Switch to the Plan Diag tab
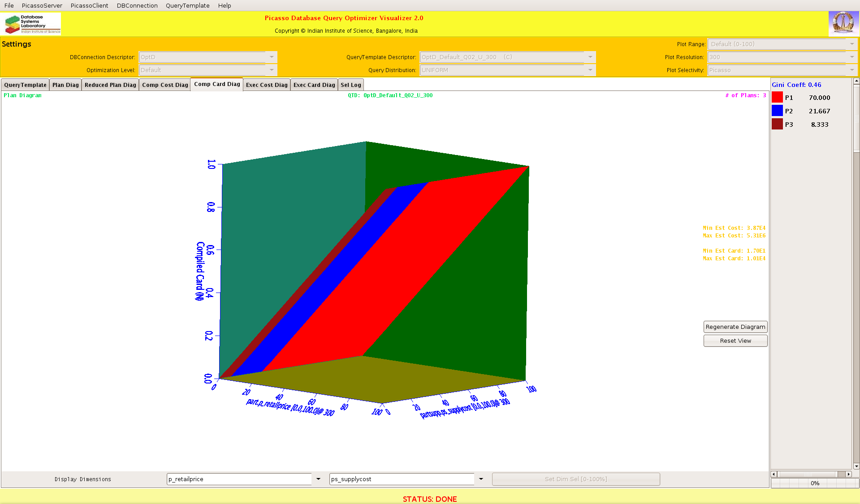This screenshot has width=860, height=504. point(65,85)
